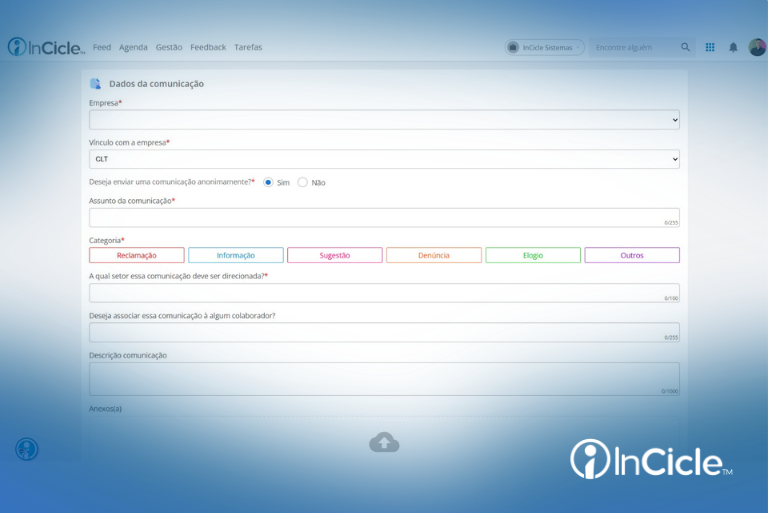Open the accessibility widget icon

click(x=27, y=449)
